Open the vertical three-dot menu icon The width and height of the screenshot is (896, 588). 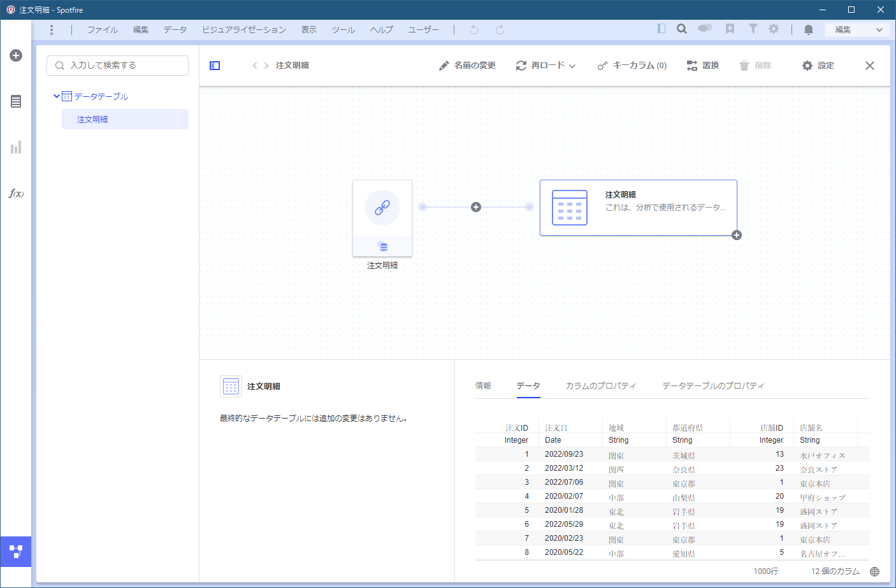pyautogui.click(x=52, y=30)
